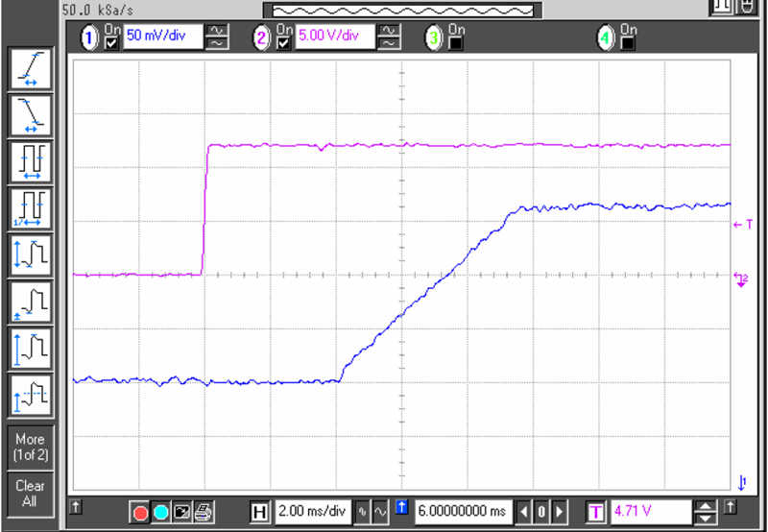Viewport: 768px width, 532px height.
Task: Enable channel 4 On checkbox
Action: pyautogui.click(x=628, y=43)
